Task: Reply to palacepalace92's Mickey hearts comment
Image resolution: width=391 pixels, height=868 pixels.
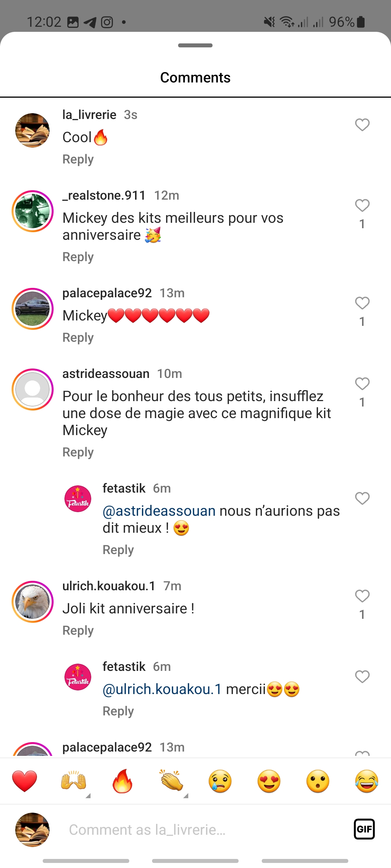Action: pyautogui.click(x=78, y=337)
